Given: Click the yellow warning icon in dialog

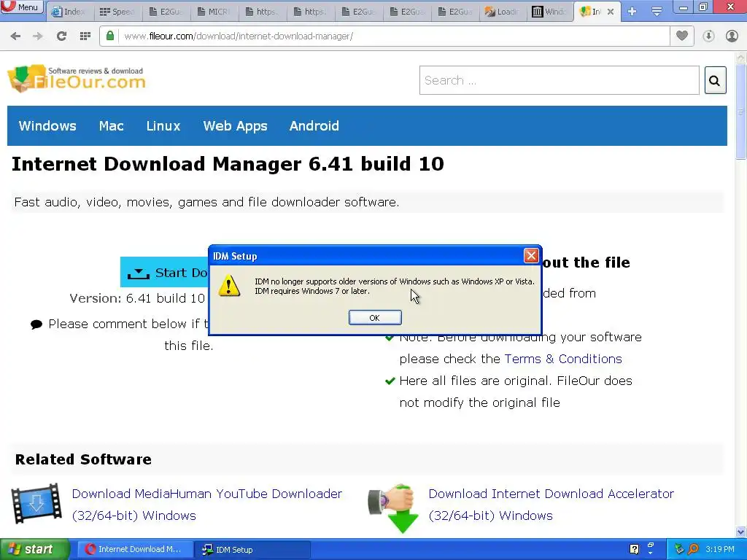Looking at the screenshot, I should point(229,285).
